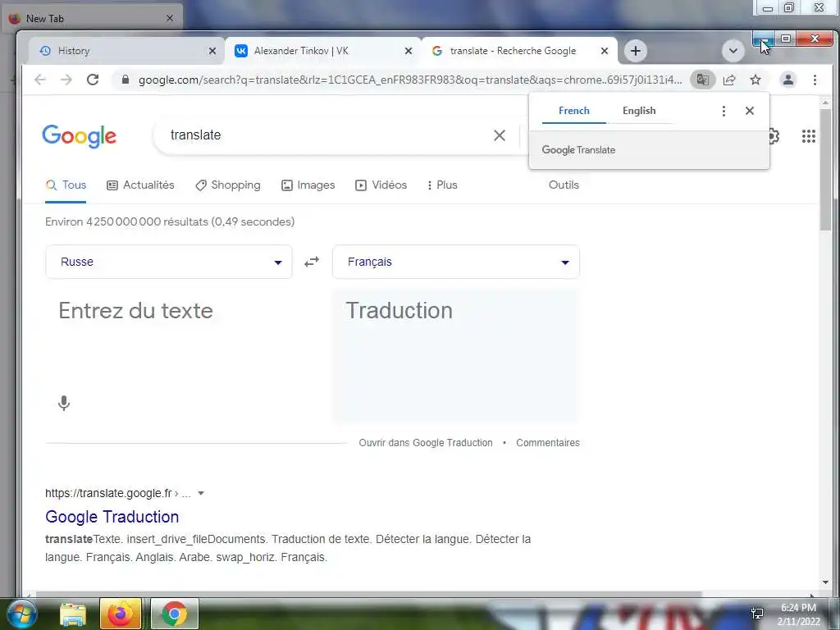Open the Chrome profile avatar

tap(788, 80)
